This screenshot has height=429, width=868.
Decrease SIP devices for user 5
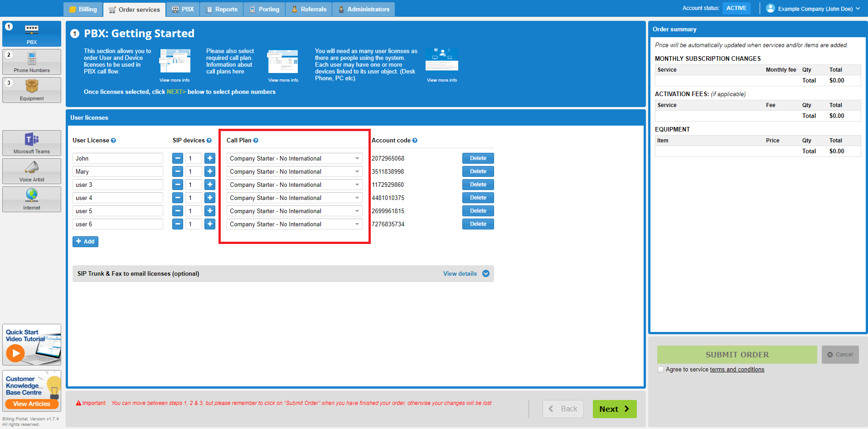[x=178, y=211]
